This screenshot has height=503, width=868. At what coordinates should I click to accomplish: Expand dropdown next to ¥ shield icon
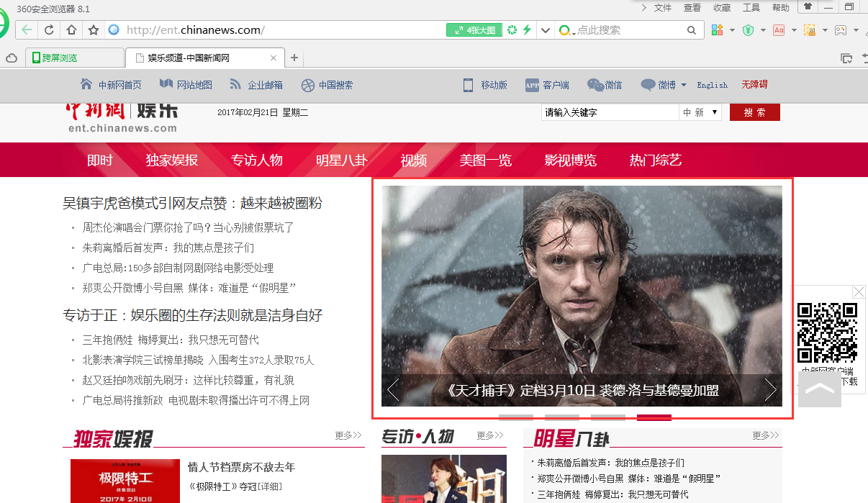[763, 30]
